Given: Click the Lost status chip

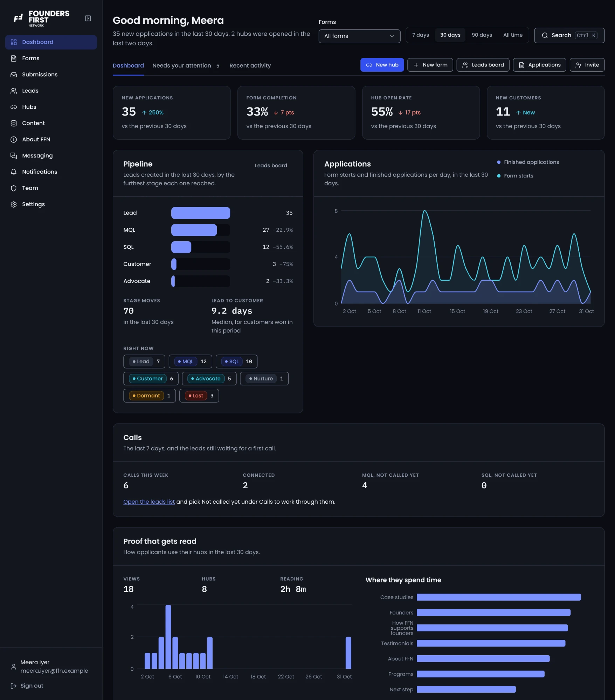Looking at the screenshot, I should (199, 396).
